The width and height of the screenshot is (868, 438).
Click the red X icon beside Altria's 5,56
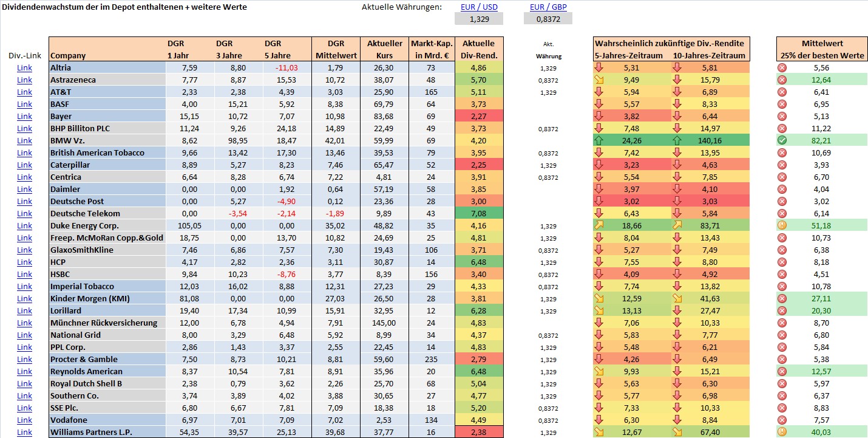[x=782, y=67]
